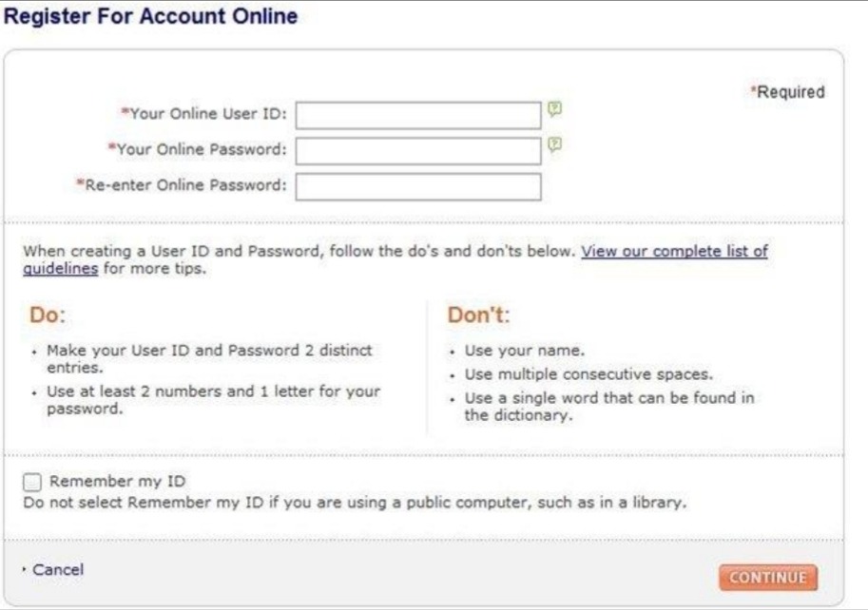The image size is (868, 610).
Task: Click the "*Required" note
Action: pyautogui.click(x=787, y=92)
